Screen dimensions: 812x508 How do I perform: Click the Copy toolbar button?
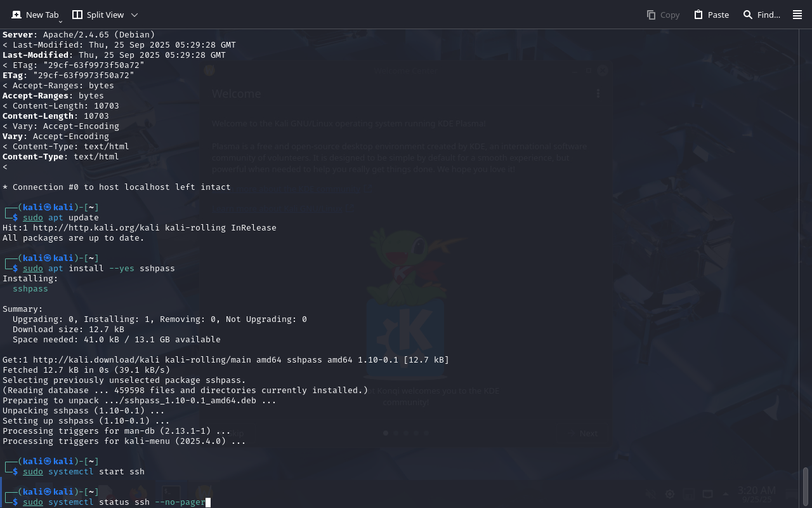(x=663, y=15)
